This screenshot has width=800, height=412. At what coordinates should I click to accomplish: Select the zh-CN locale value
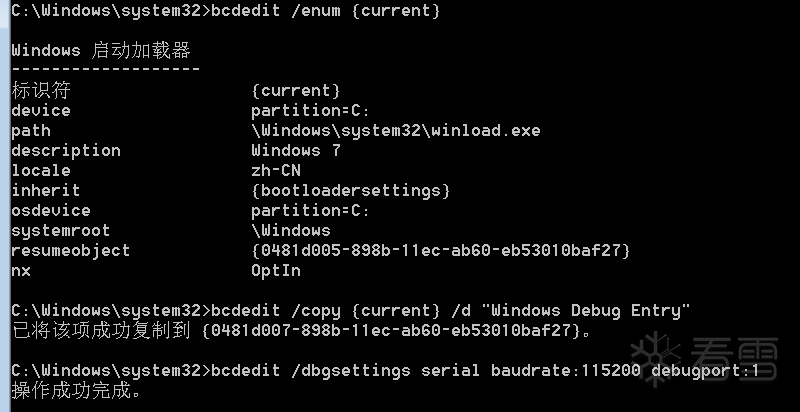276,170
